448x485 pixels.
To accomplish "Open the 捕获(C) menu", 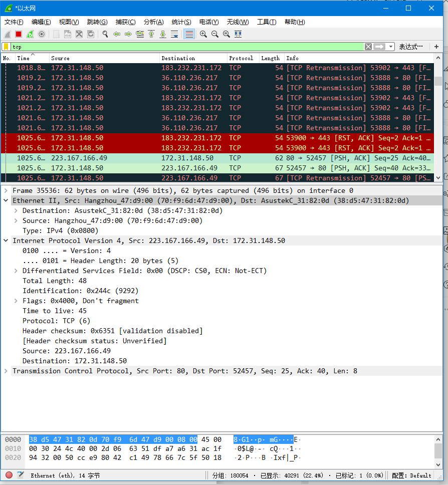I will [125, 22].
